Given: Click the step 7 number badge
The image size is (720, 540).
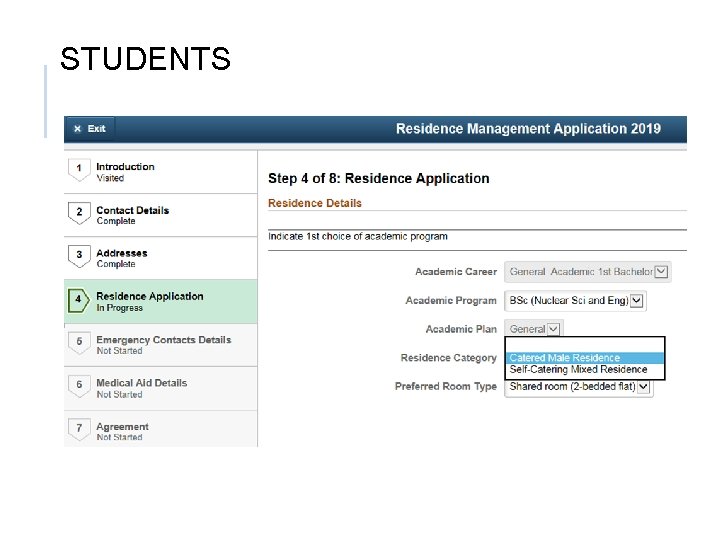Looking at the screenshot, I should pos(79,428).
